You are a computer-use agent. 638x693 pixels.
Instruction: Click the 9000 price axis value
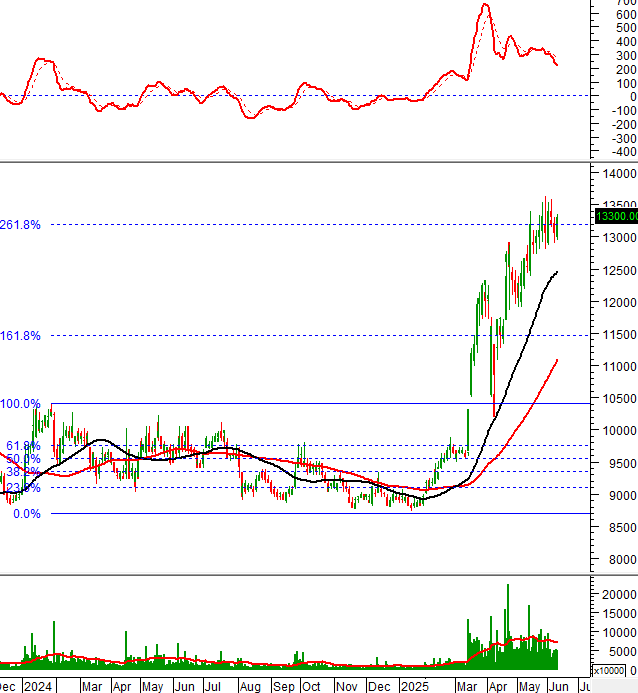(x=623, y=495)
